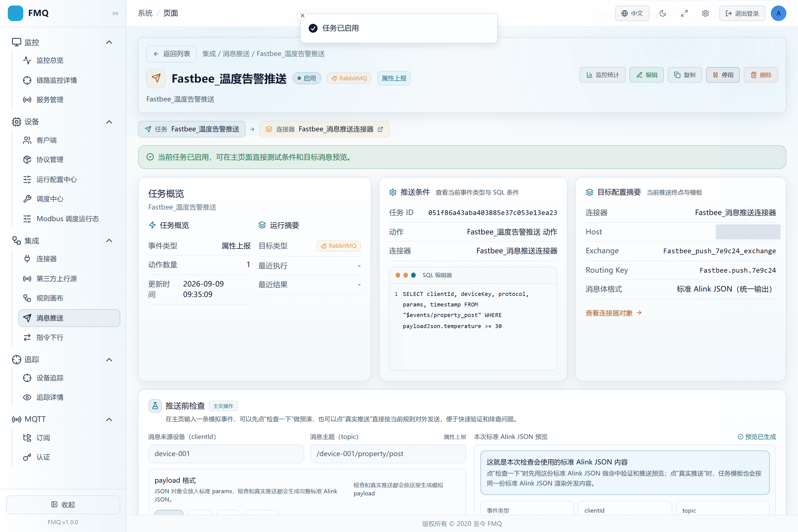Viewport: 798px width, 532px height.
Task: Open 调度中心 menu item
Action: (69, 199)
